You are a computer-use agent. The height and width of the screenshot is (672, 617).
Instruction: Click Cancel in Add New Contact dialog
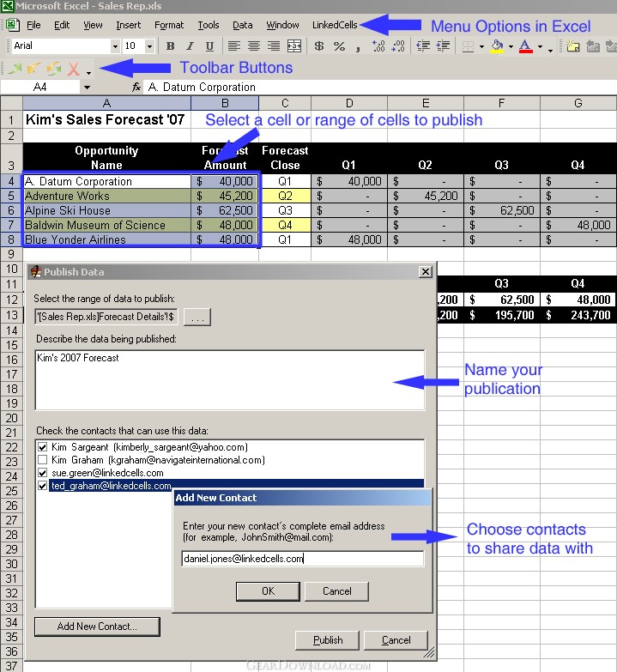coord(336,591)
